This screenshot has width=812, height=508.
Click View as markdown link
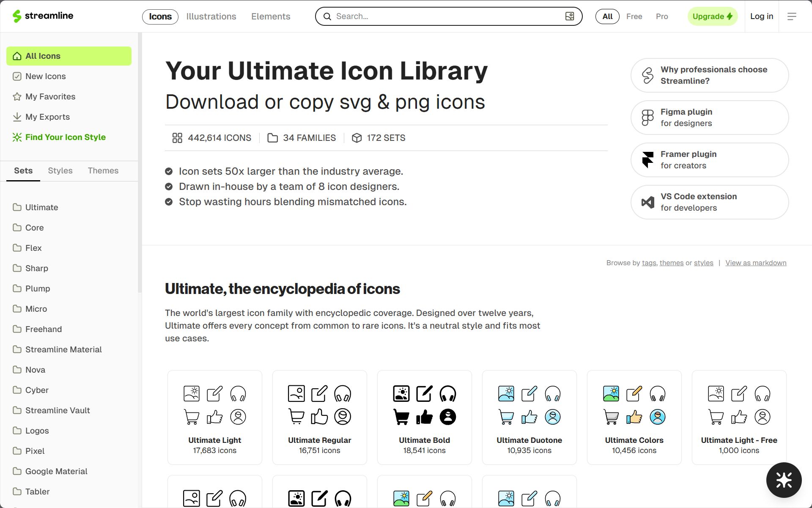756,263
